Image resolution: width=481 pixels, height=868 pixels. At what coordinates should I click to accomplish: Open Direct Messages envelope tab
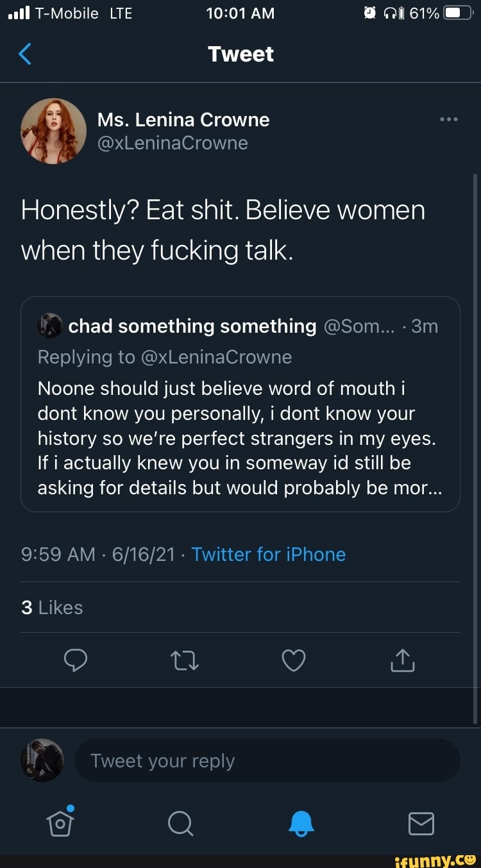[x=421, y=822]
